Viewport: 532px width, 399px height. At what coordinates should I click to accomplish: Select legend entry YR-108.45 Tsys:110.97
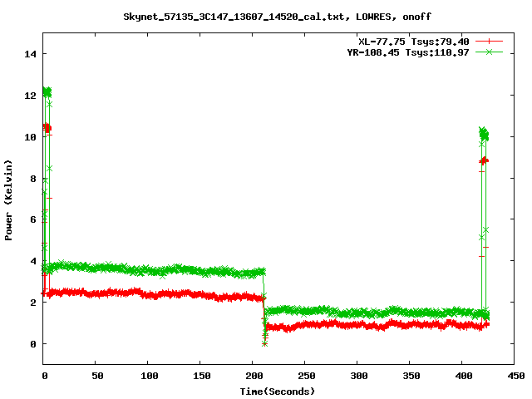pyautogui.click(x=408, y=52)
